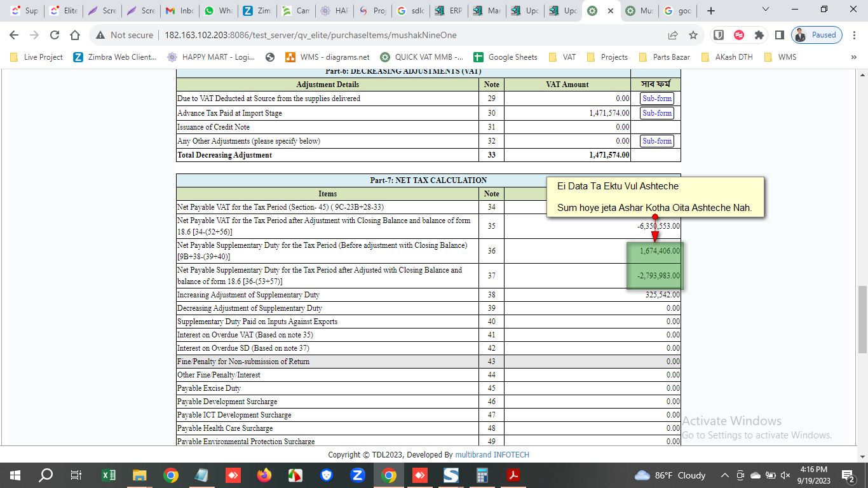Open Sub-form for Any Other Adjustments
The width and height of the screenshot is (868, 488).
[x=656, y=141]
